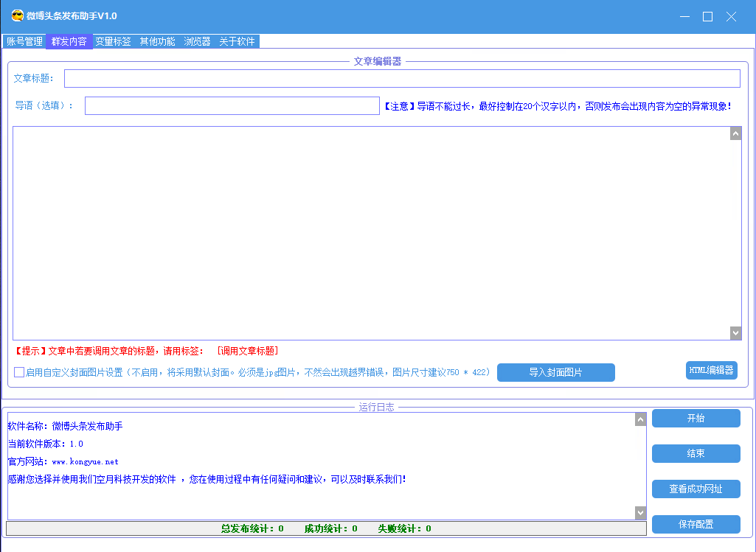
Task: Open the 浏览器 tab
Action: (x=197, y=41)
